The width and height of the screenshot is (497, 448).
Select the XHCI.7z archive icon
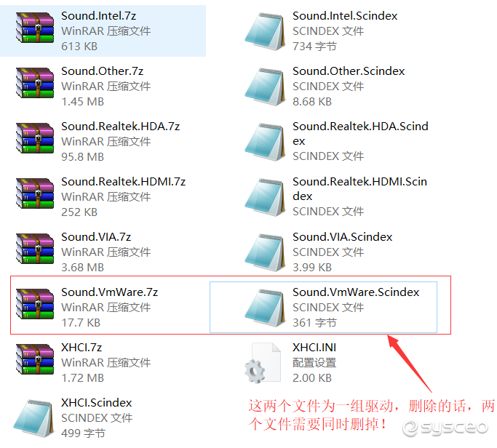click(x=35, y=359)
